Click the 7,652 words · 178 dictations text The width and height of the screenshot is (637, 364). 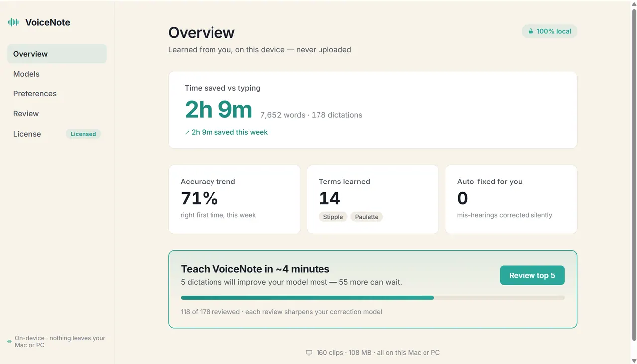(x=311, y=115)
